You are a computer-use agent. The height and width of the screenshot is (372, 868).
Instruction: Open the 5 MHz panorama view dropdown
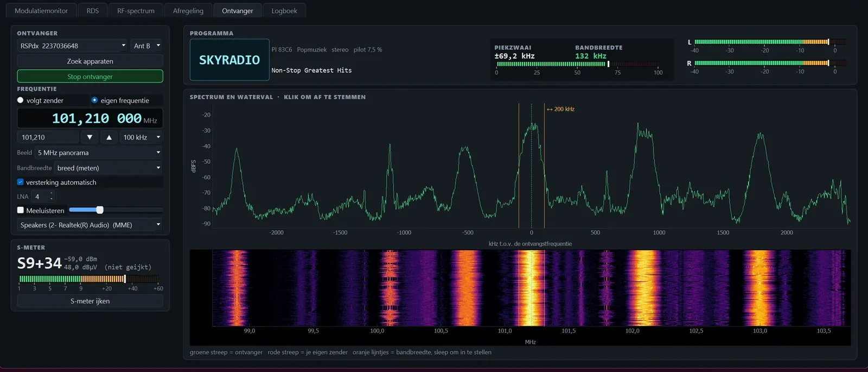pyautogui.click(x=99, y=153)
